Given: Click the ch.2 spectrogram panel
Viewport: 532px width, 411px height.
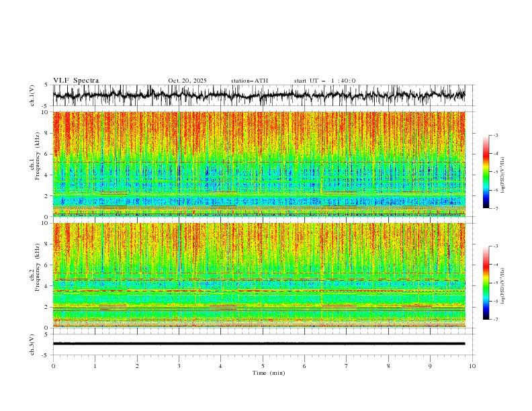Looking at the screenshot, I should tap(259, 275).
